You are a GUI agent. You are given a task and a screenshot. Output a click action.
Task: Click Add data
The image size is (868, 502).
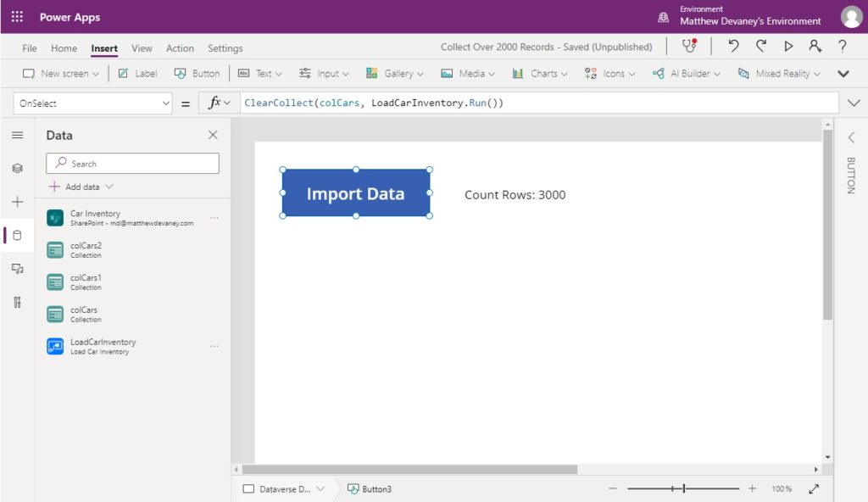pyautogui.click(x=81, y=187)
